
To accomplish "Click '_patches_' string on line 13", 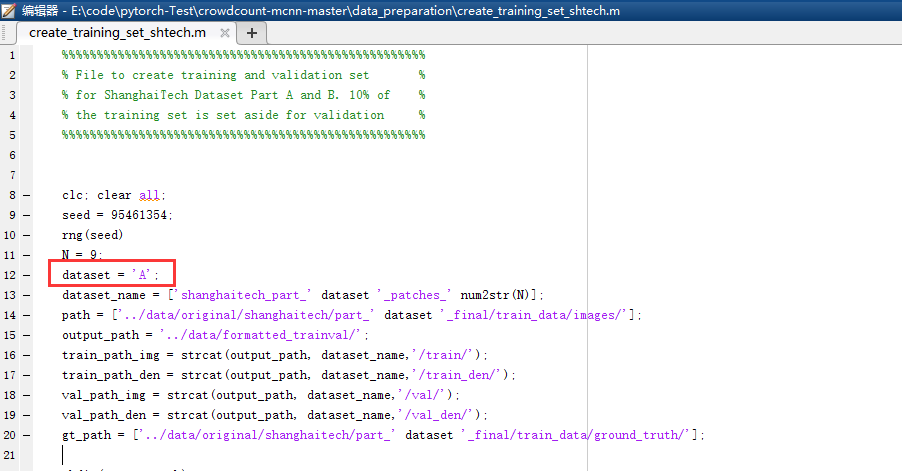I will point(414,295).
